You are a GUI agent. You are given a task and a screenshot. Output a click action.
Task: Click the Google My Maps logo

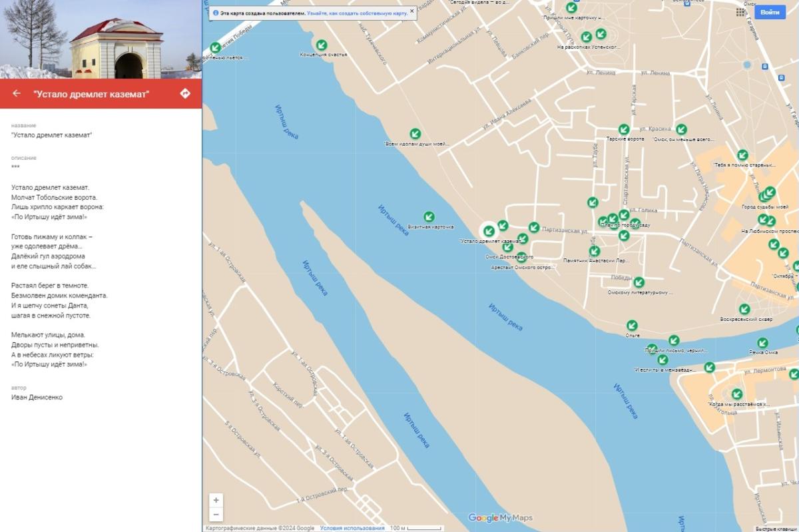pyautogui.click(x=500, y=518)
